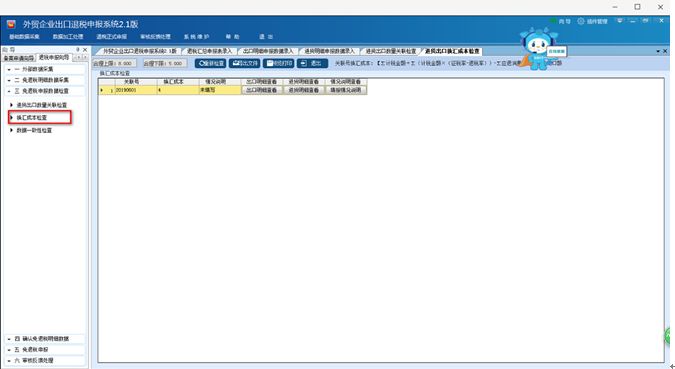The width and height of the screenshot is (675, 369).
Task: Click the 组织打印 print button
Action: pyautogui.click(x=279, y=63)
